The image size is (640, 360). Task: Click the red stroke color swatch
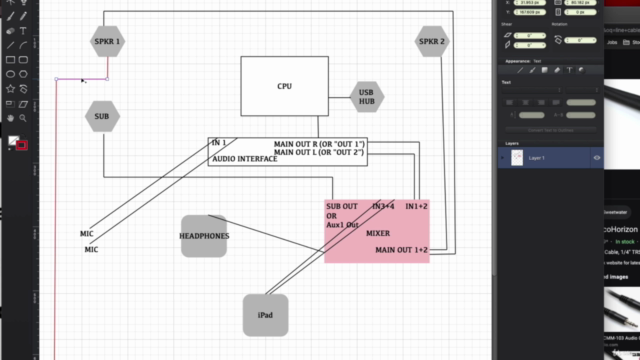(22, 145)
